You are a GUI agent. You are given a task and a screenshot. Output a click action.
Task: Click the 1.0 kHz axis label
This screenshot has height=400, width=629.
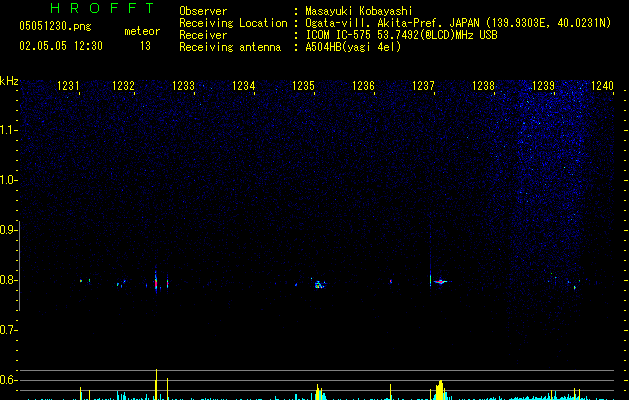pos(8,180)
